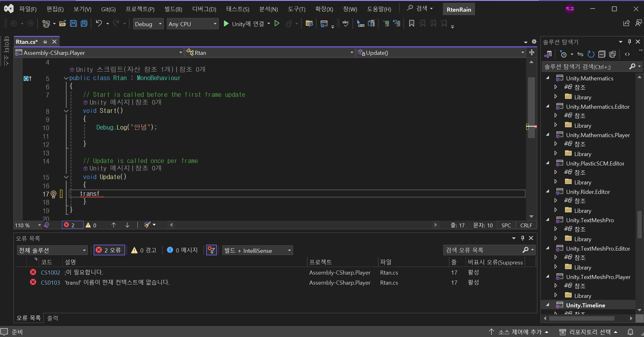The width and height of the screenshot is (644, 337).
Task: Click the Share icon in the toolbar
Action: [x=627, y=23]
